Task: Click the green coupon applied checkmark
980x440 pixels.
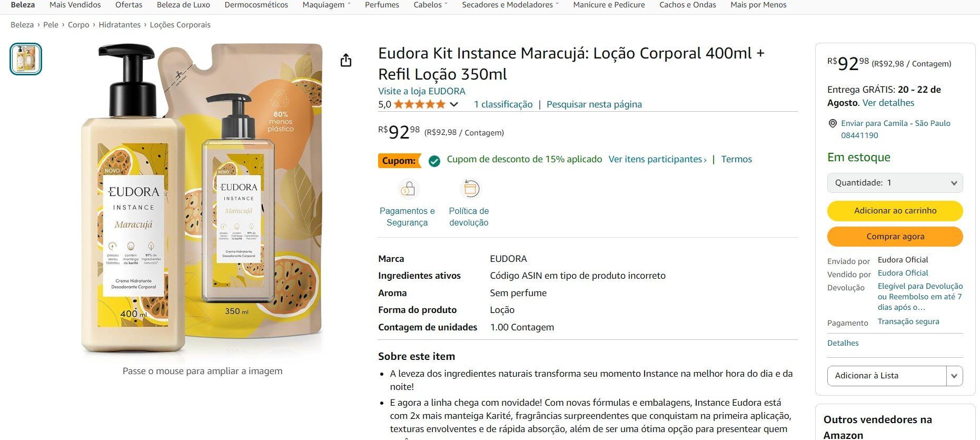Action: click(x=434, y=161)
